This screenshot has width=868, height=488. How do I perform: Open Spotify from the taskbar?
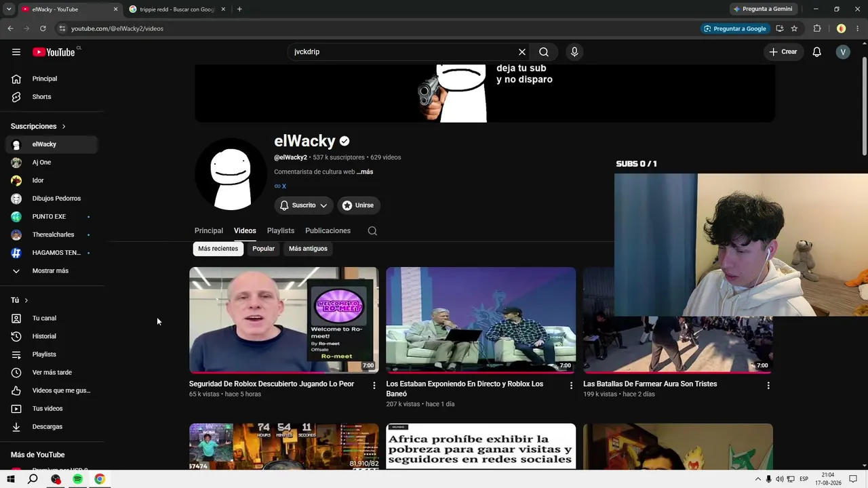[77, 479]
